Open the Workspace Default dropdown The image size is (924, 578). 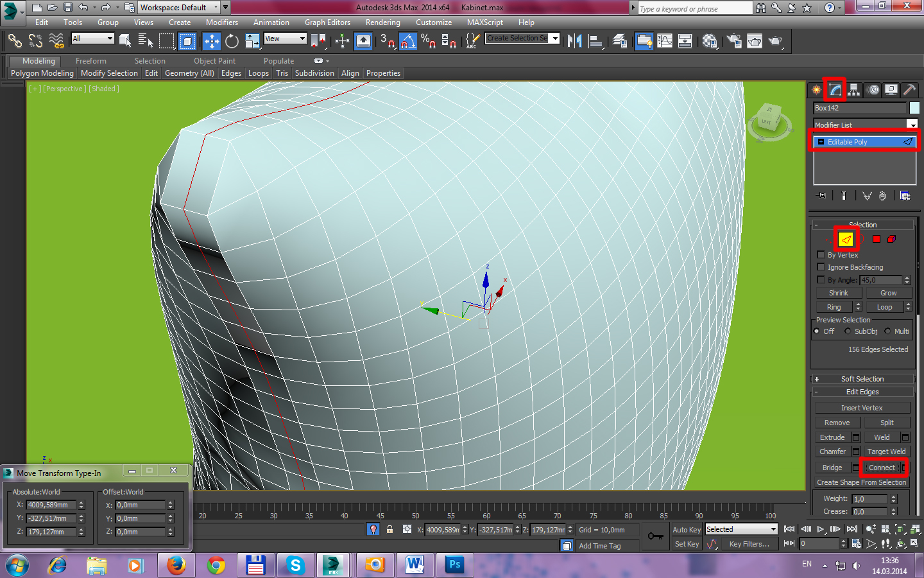click(179, 8)
